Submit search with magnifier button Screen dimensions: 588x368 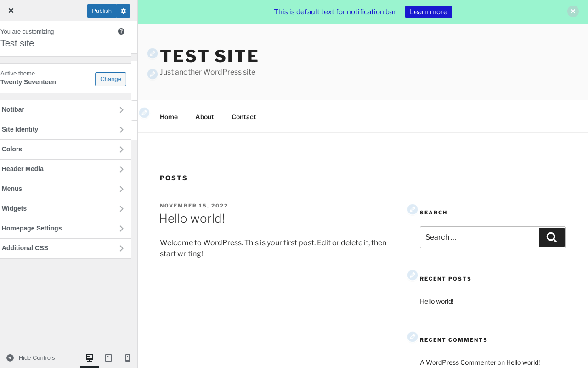pyautogui.click(x=552, y=237)
